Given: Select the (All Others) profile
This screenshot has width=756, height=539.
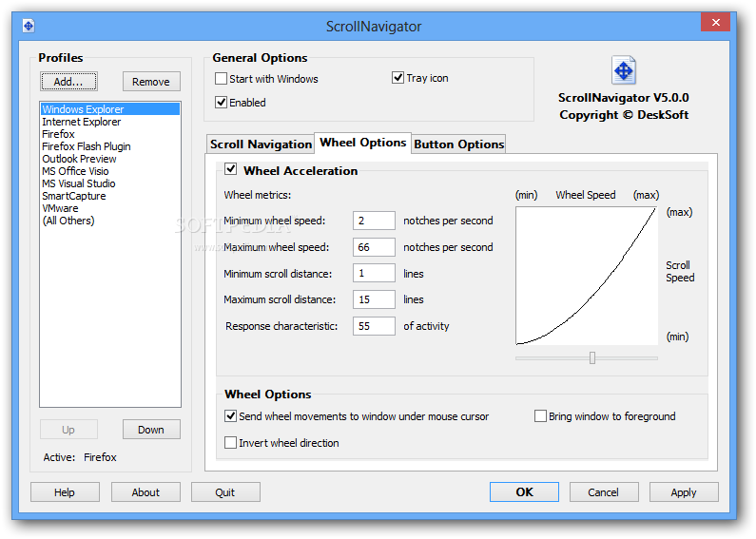Looking at the screenshot, I should tap(110, 221).
